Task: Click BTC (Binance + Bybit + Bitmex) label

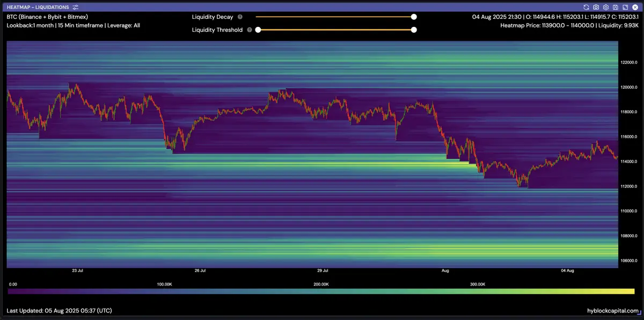Action: point(47,17)
